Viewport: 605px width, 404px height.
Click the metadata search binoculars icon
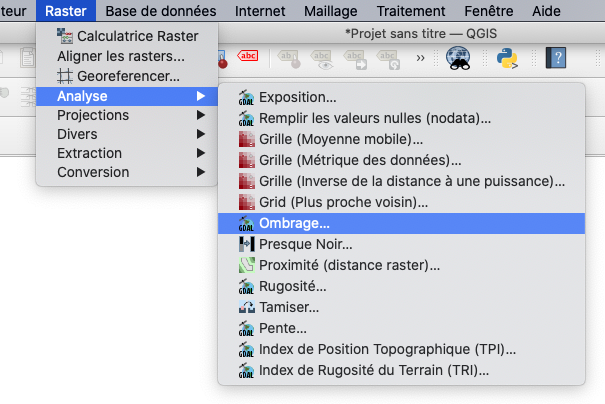click(460, 58)
